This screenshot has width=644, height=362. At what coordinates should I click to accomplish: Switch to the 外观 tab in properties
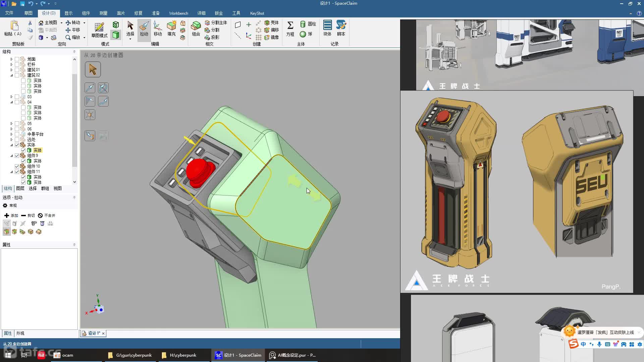click(20, 333)
